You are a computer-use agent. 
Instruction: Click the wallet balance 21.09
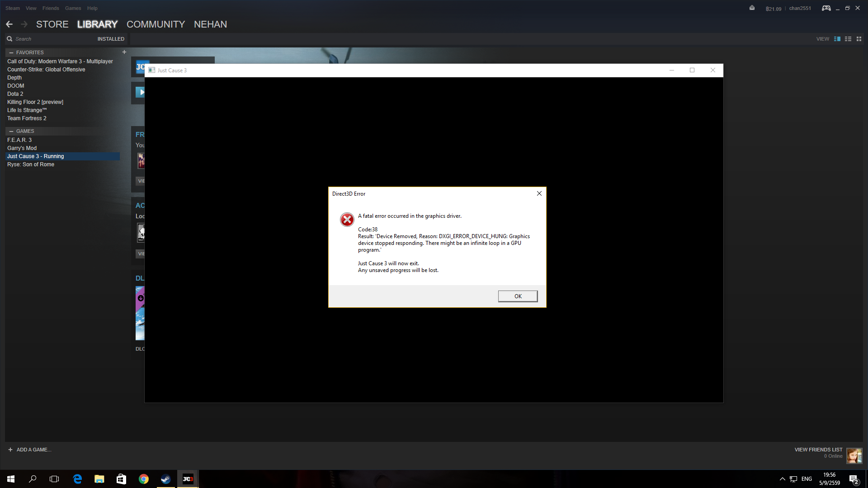pyautogui.click(x=774, y=9)
